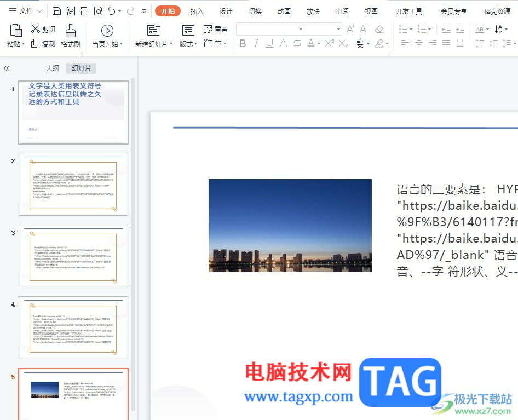Toggle Superscript formatting
The width and height of the screenshot is (518, 420).
click(330, 43)
